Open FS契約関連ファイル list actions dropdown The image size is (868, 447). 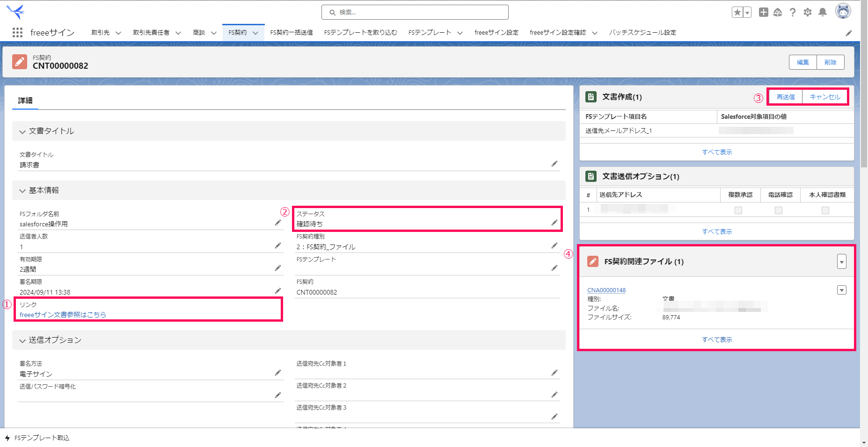pos(842,262)
